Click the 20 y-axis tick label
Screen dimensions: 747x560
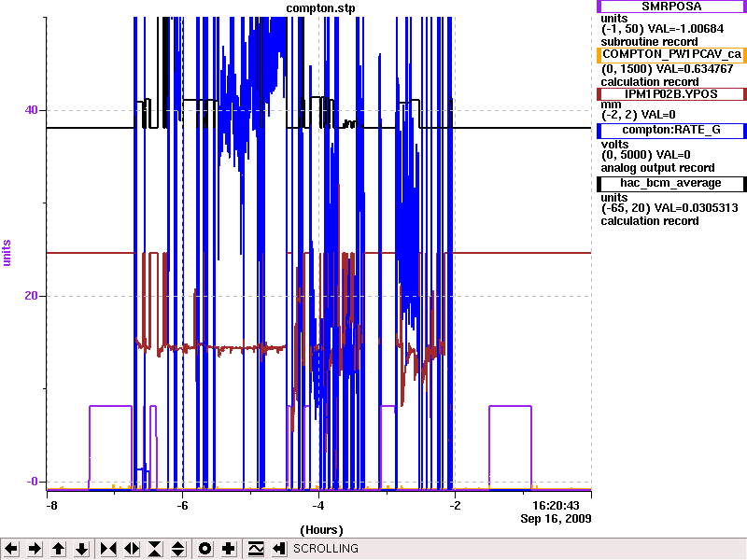tap(31, 296)
